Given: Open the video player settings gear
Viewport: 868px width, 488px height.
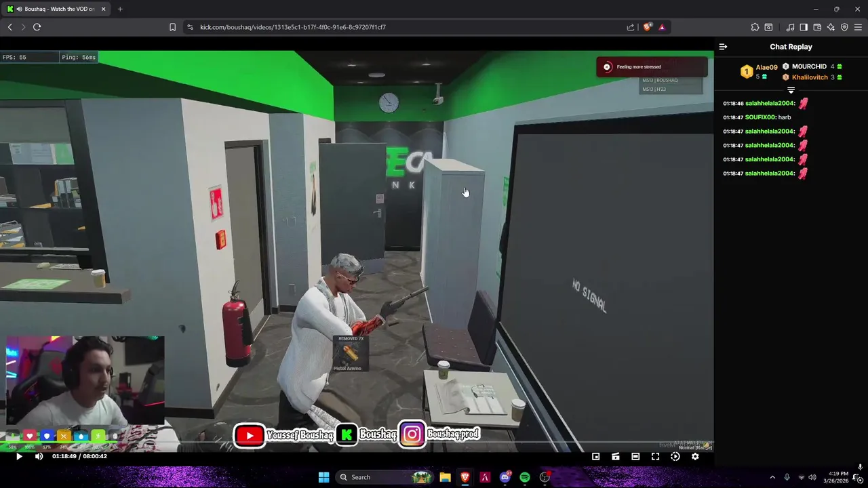Looking at the screenshot, I should click(x=695, y=456).
